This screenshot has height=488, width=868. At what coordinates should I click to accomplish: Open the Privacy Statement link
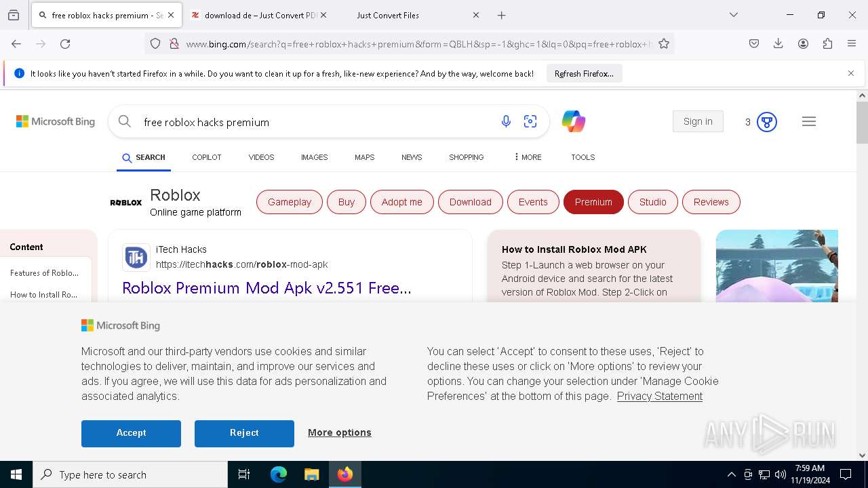pyautogui.click(x=660, y=396)
